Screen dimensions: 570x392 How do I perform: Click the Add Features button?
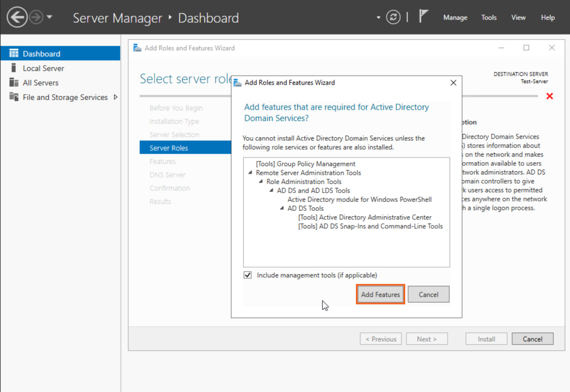tap(380, 294)
